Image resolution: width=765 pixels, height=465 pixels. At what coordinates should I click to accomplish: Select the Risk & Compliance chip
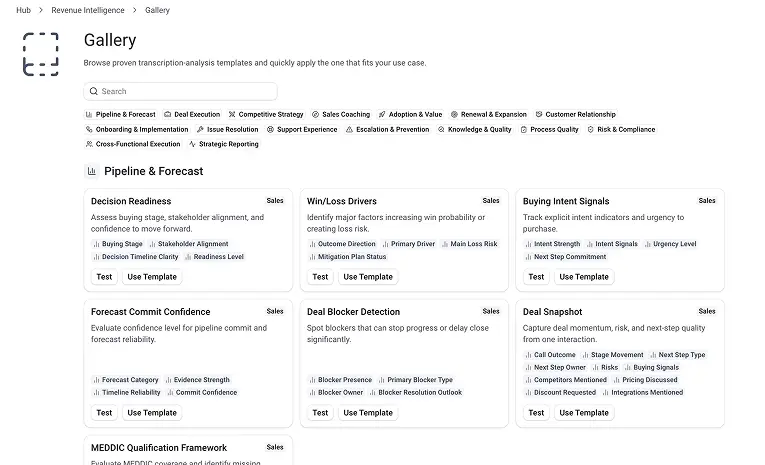pyautogui.click(x=621, y=129)
